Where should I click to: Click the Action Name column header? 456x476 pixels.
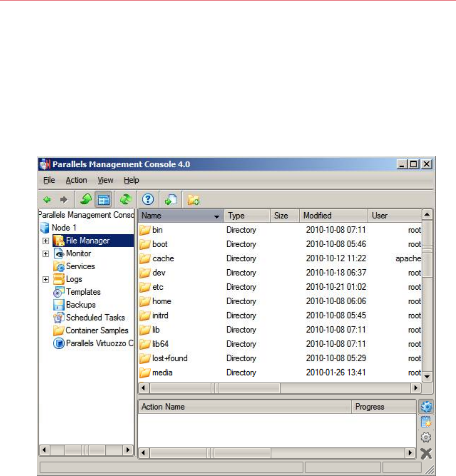click(x=245, y=407)
